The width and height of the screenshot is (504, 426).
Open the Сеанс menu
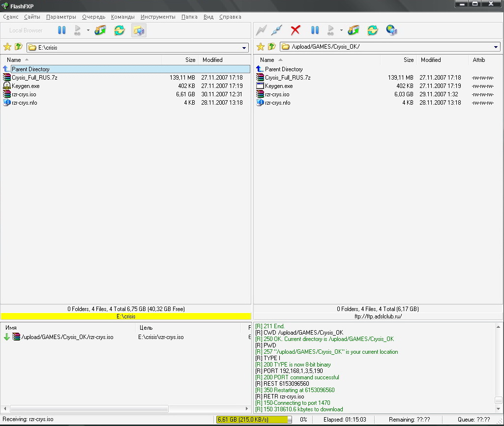(11, 17)
